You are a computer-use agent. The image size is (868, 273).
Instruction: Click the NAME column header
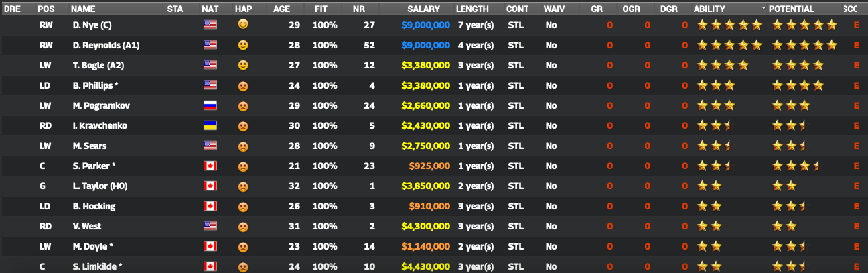(x=83, y=9)
